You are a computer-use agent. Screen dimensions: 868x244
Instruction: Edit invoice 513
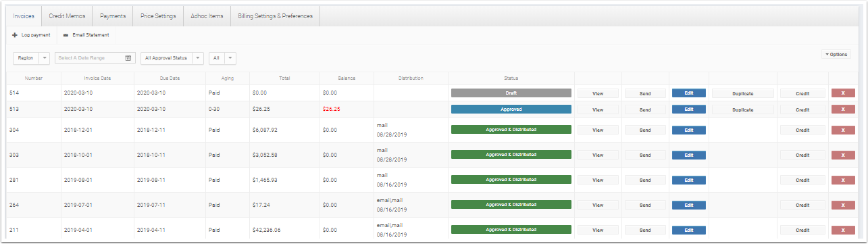coord(688,109)
